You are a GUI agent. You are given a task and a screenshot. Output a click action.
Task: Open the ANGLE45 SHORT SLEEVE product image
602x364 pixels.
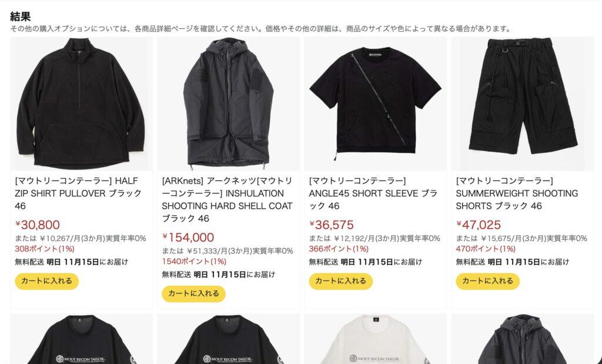(x=376, y=103)
